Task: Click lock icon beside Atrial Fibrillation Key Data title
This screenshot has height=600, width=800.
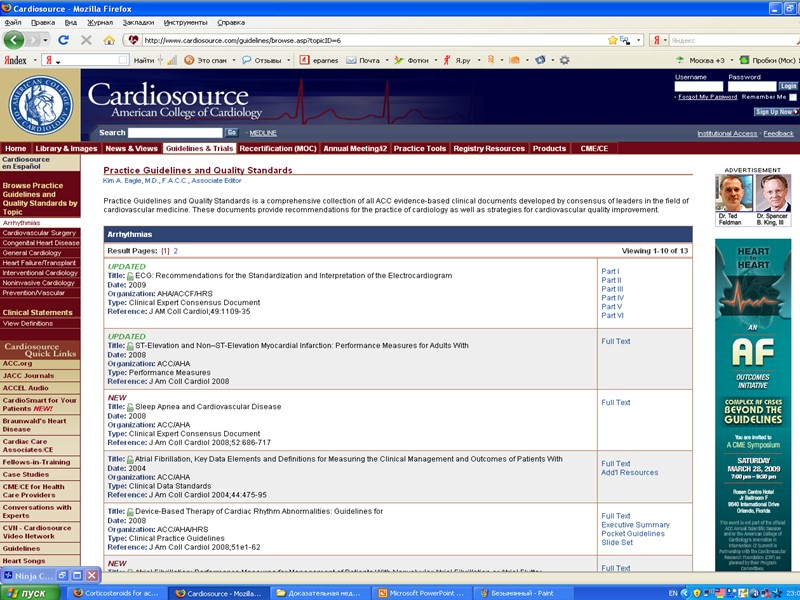Action: pyautogui.click(x=130, y=459)
